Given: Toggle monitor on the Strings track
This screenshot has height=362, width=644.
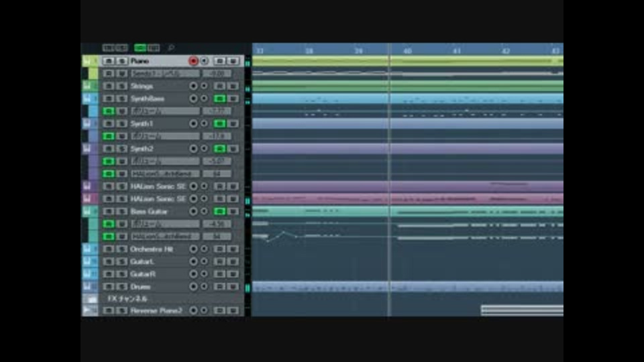Looking at the screenshot, I should coord(204,86).
